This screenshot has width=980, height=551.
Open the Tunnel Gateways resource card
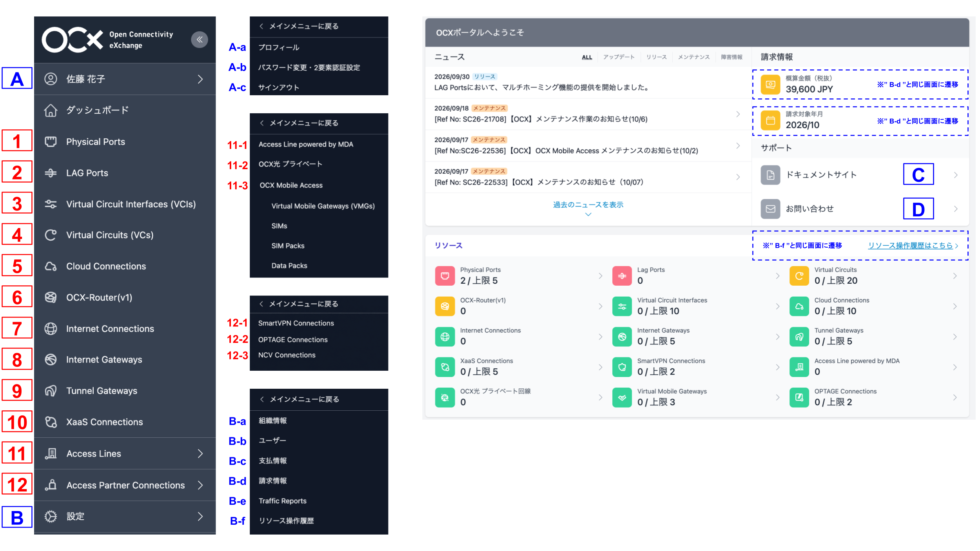(874, 337)
